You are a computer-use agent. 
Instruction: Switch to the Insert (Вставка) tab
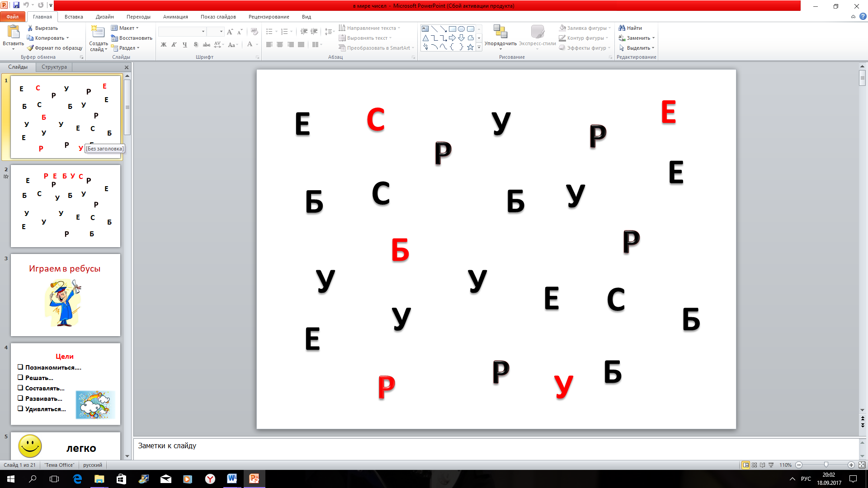(74, 17)
